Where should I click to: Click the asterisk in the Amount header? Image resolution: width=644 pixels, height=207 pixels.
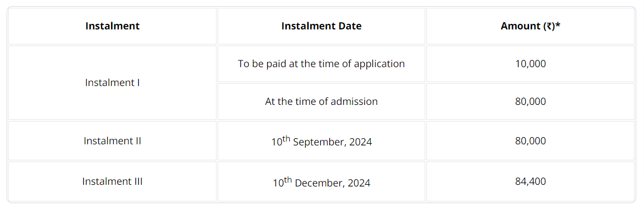click(558, 24)
